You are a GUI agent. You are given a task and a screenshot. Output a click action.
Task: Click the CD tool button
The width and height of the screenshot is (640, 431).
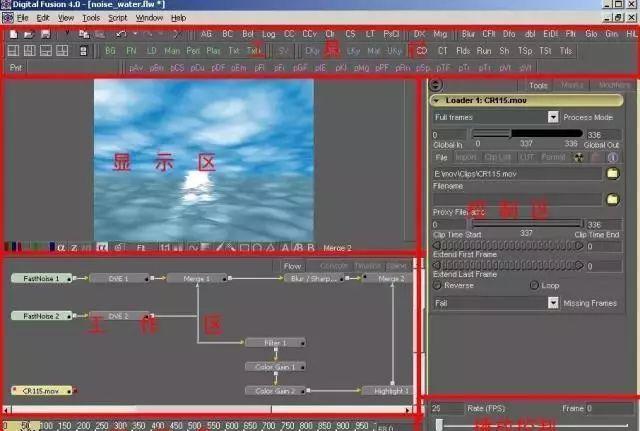[421, 50]
